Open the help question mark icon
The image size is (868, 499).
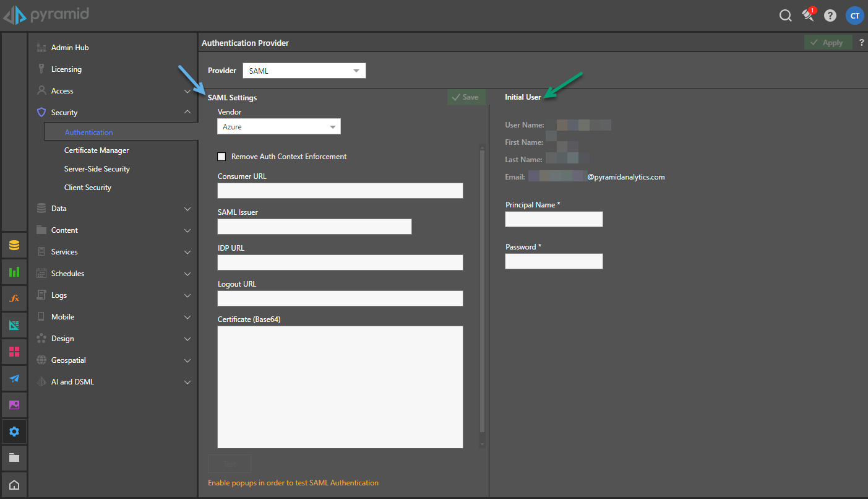click(x=830, y=16)
